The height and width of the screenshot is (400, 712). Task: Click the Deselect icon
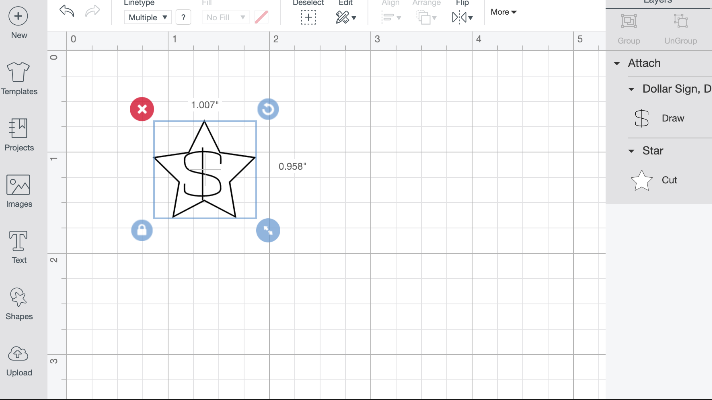pos(308,18)
